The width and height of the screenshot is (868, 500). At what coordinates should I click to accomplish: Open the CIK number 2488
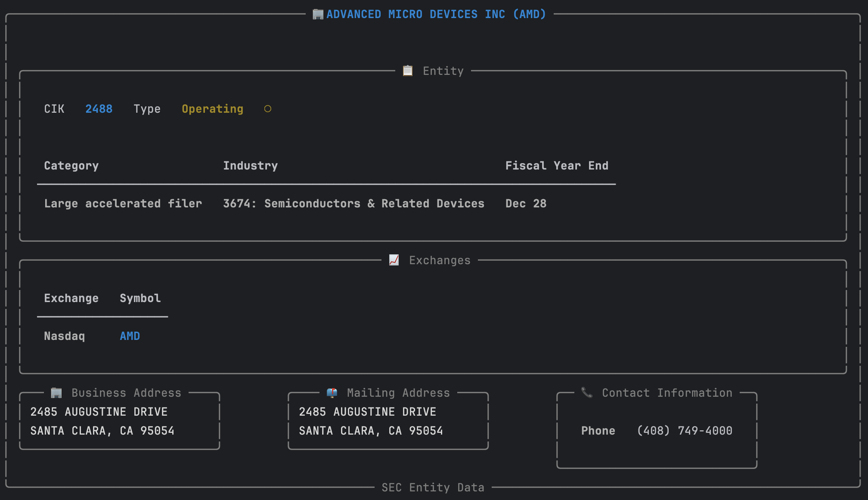coord(99,109)
